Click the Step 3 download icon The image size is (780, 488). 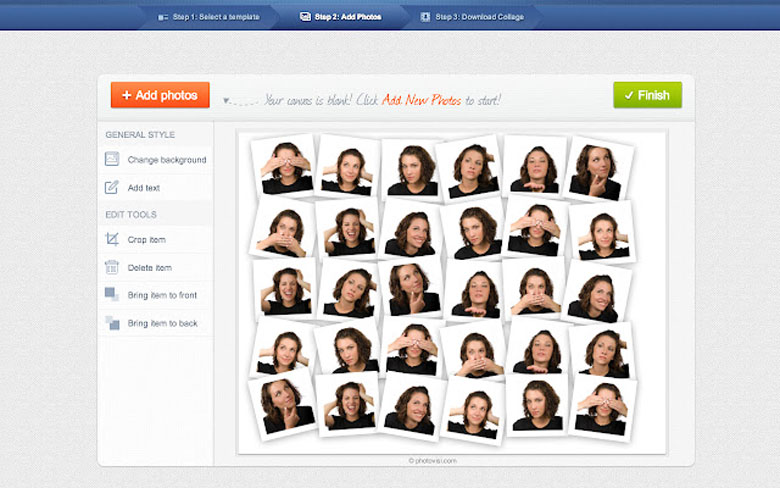[425, 17]
